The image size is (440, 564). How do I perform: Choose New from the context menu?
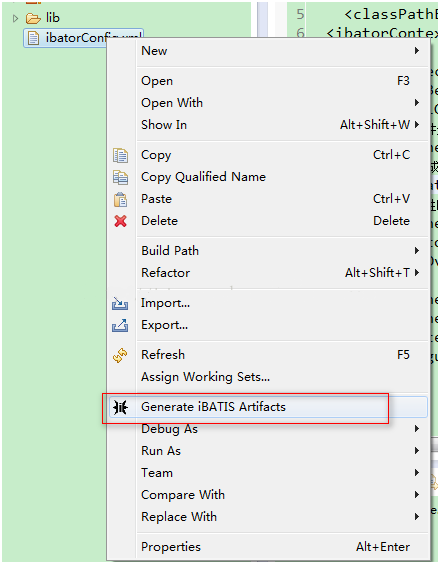click(x=267, y=51)
